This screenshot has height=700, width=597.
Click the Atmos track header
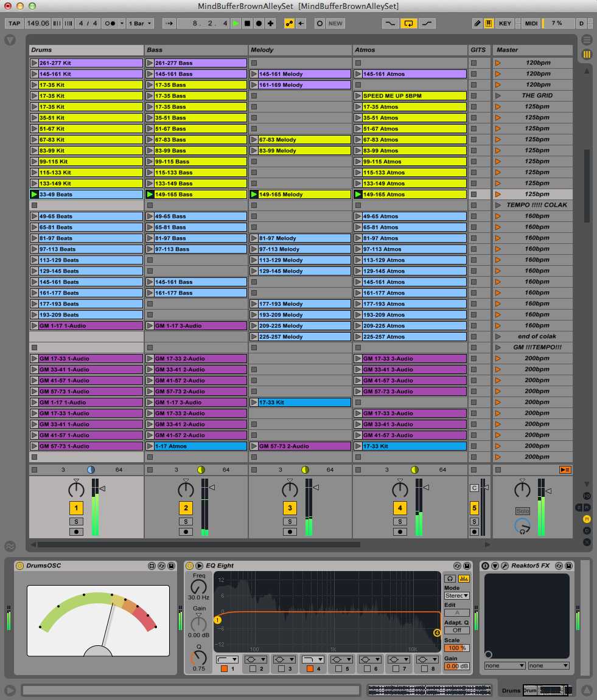(410, 50)
